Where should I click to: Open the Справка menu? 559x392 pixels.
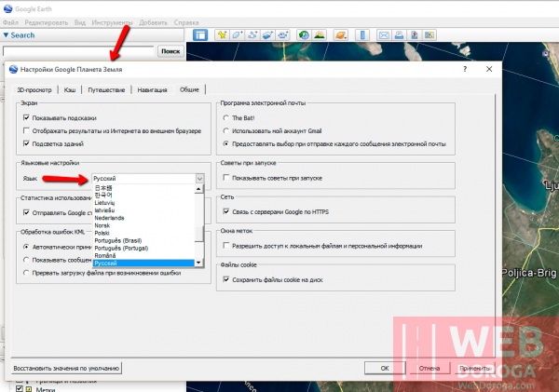[x=186, y=22]
